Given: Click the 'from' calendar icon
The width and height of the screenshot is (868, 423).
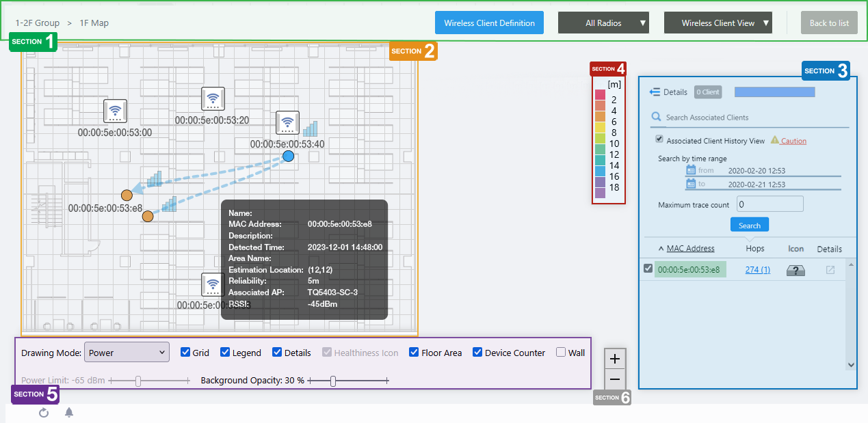Looking at the screenshot, I should (x=691, y=170).
